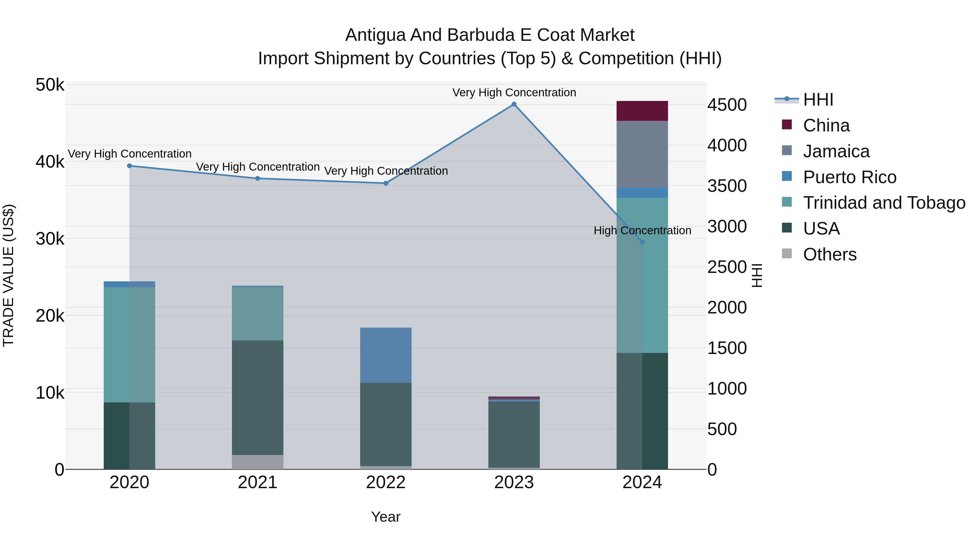This screenshot has height=551, width=980.
Task: Click the 'Very High Concentration' label at 2020
Action: click(x=130, y=154)
